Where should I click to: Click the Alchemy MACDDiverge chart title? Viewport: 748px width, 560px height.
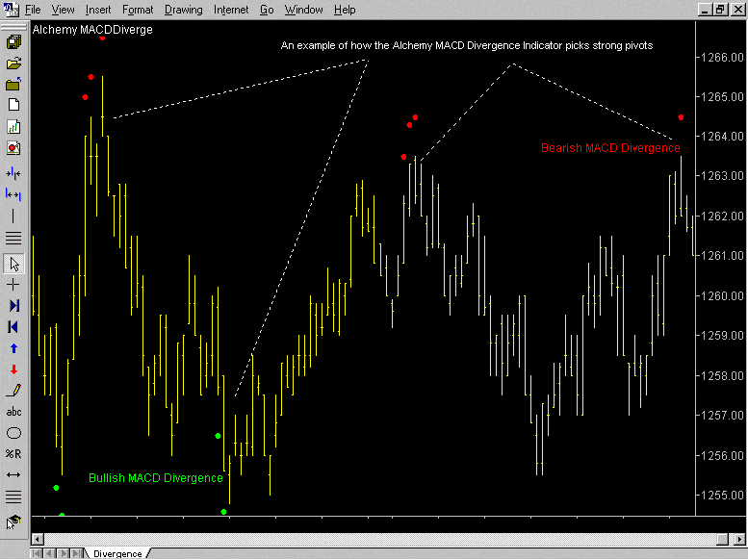[92, 30]
